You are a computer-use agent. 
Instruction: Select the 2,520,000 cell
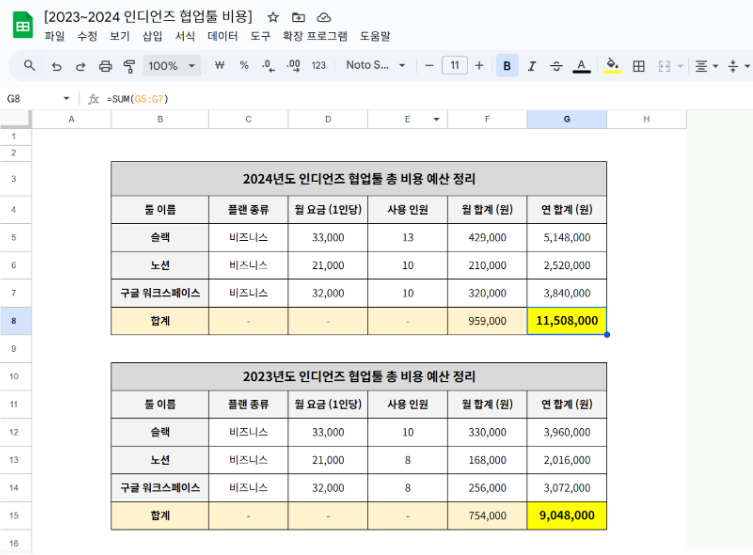click(567, 265)
